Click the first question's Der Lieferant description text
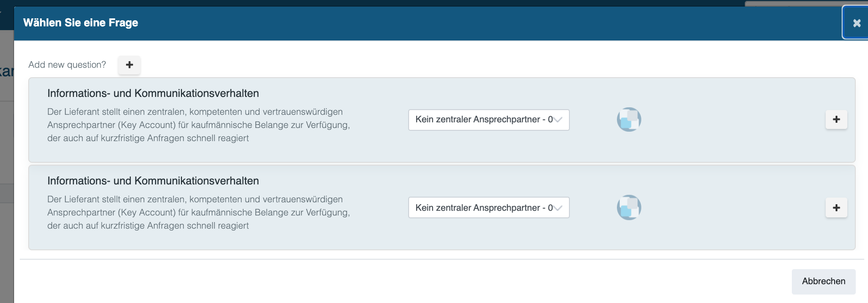The image size is (868, 303). (x=198, y=125)
